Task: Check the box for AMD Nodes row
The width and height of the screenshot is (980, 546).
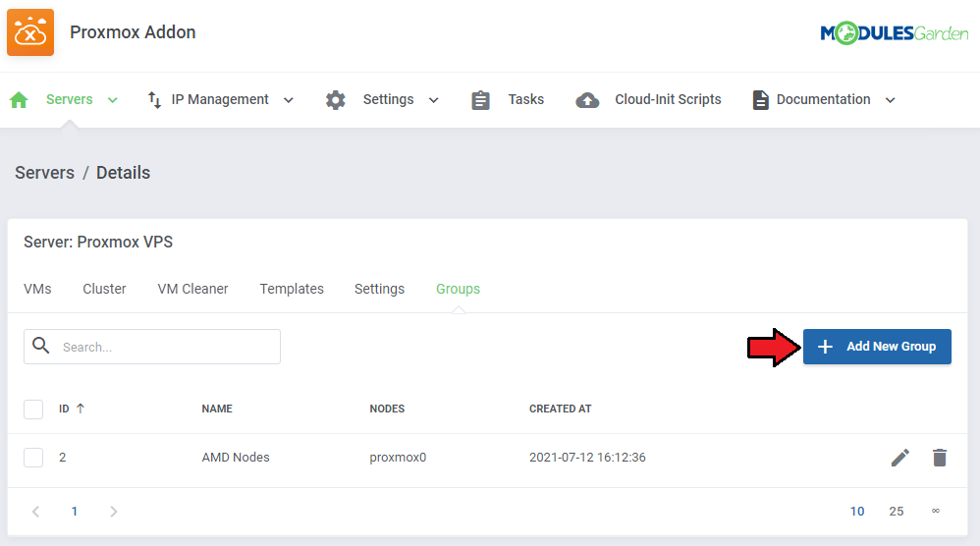Action: click(x=33, y=458)
